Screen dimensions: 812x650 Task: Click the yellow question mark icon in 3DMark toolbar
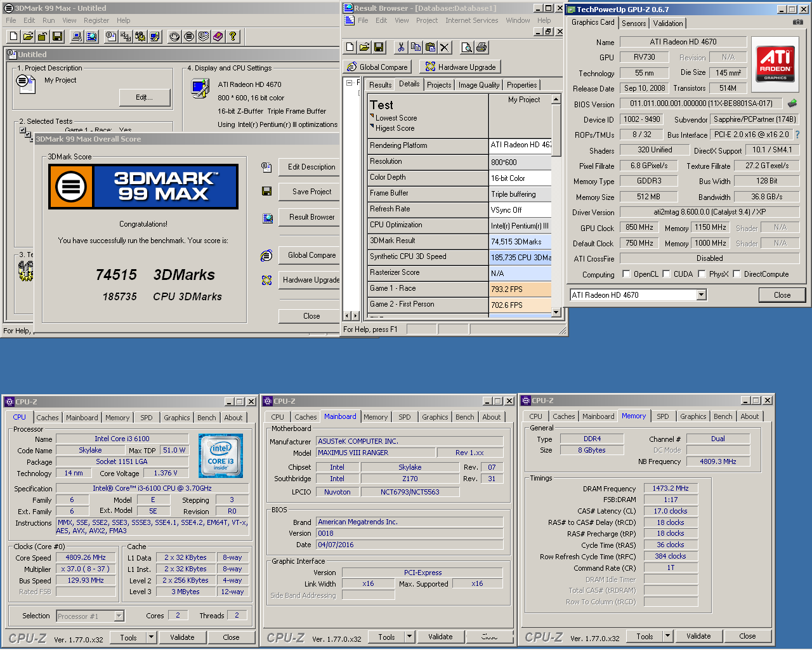(x=233, y=37)
